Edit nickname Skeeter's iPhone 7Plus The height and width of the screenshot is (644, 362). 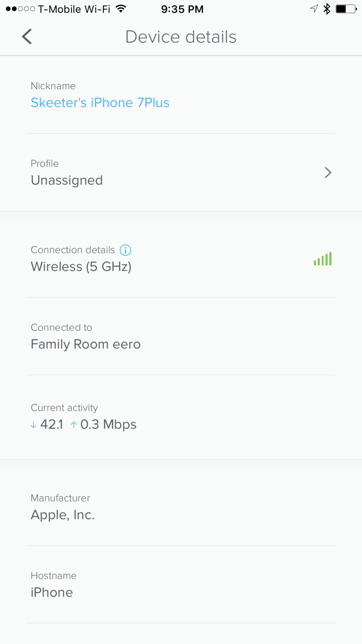click(x=100, y=103)
